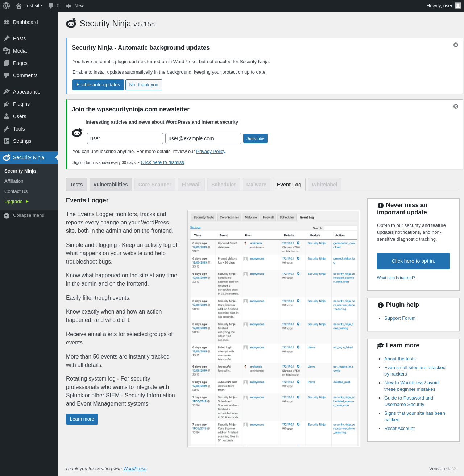Click the Collapse menu arrow icon
Image resolution: width=464 pixels, height=476 pixels.
point(7,215)
